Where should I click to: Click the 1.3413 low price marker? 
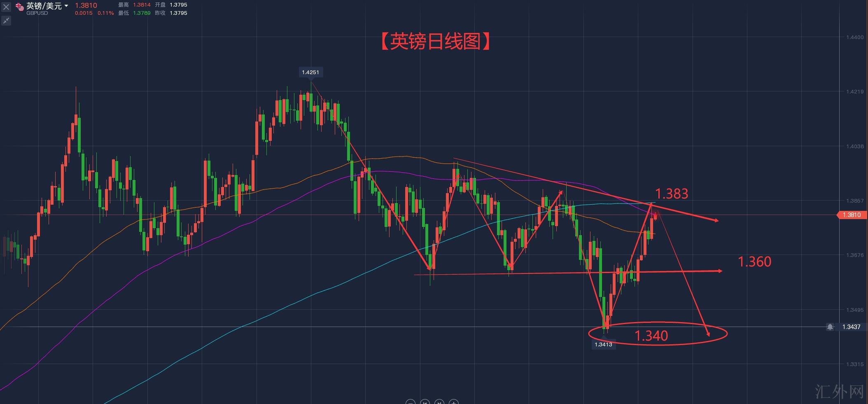[603, 344]
